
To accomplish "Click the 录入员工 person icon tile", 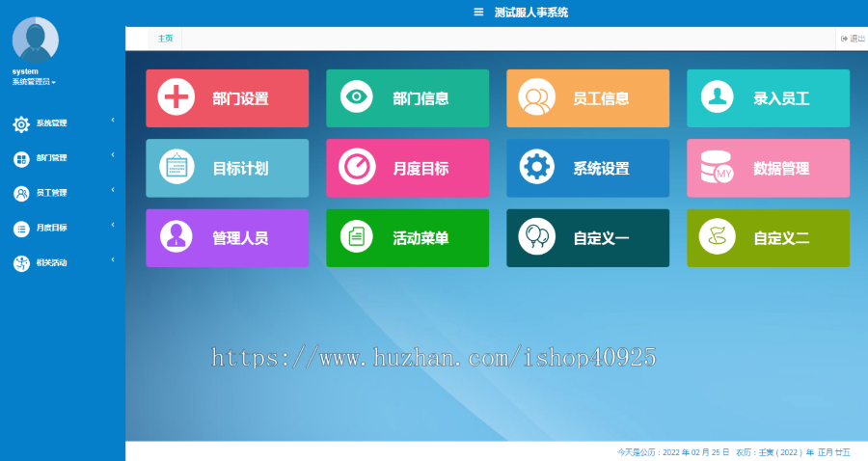I will 768,97.
